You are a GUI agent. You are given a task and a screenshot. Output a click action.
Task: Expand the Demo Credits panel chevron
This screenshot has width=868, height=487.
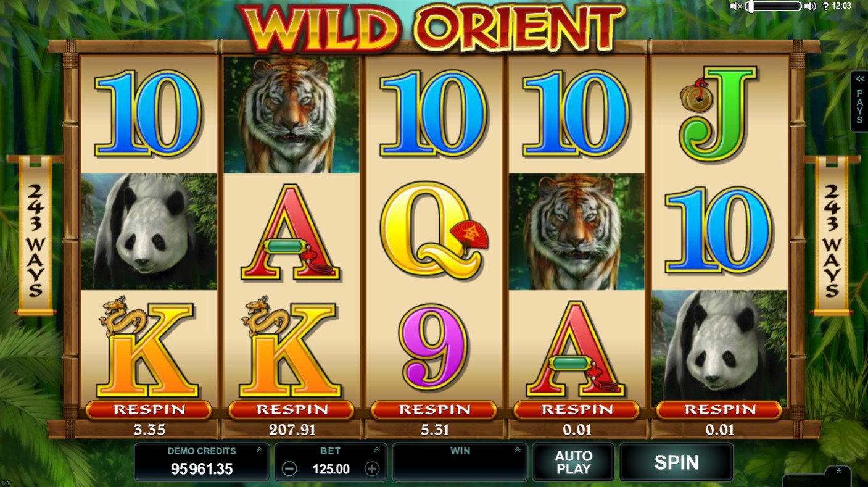click(x=259, y=450)
